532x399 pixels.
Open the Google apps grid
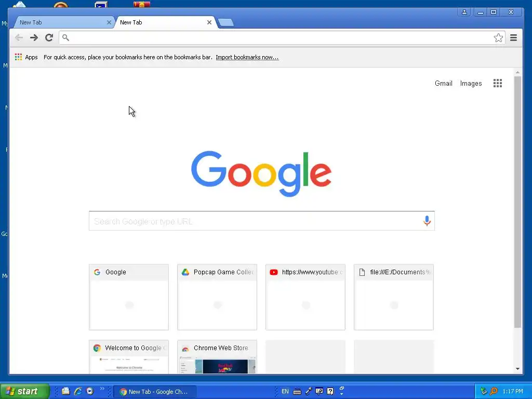tap(497, 83)
